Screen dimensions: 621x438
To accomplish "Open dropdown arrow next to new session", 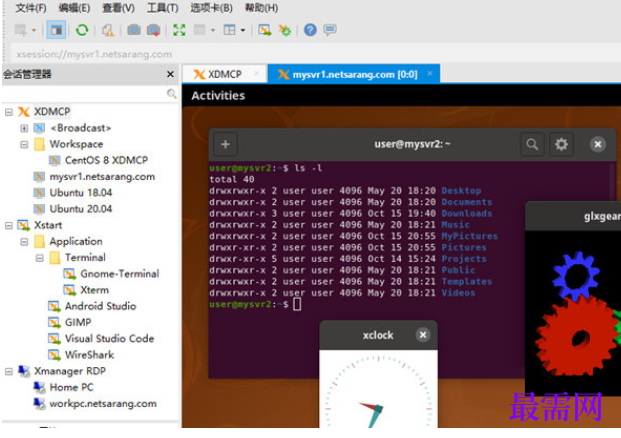I will tap(34, 30).
